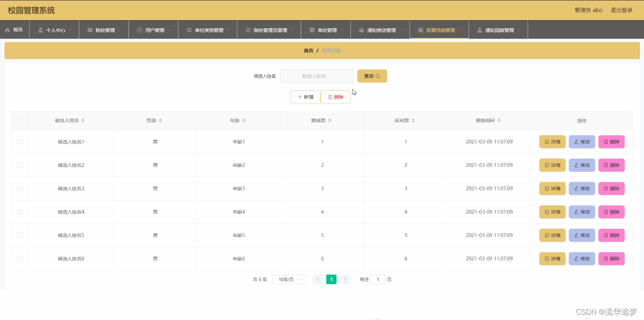644x320 pixels.
Task: Check the row for 候选人姓名3
Action: (x=19, y=188)
